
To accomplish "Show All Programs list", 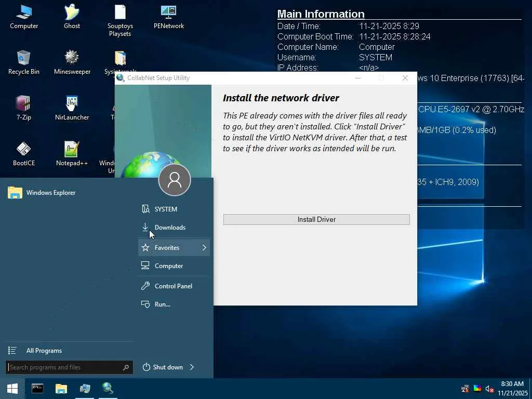I will [44, 351].
